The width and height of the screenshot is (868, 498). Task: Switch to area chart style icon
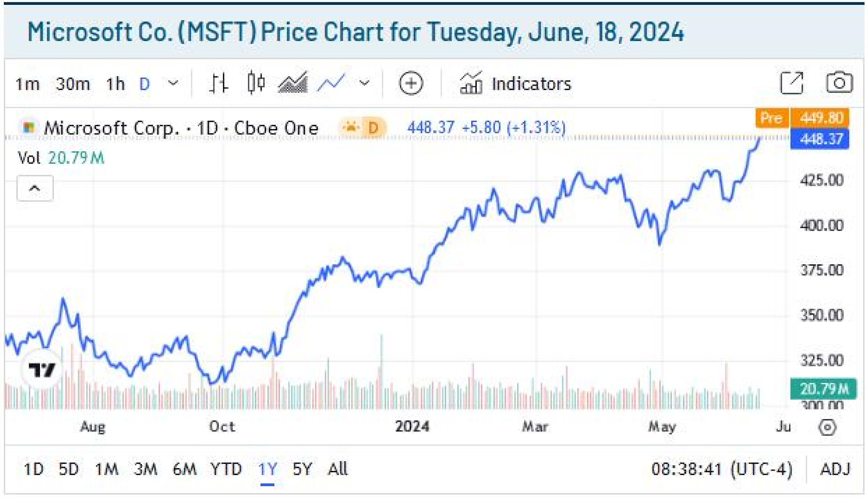pos(293,83)
